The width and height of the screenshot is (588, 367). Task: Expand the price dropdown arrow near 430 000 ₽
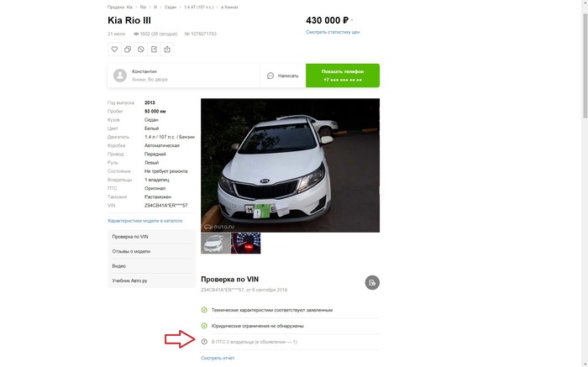coord(352,20)
